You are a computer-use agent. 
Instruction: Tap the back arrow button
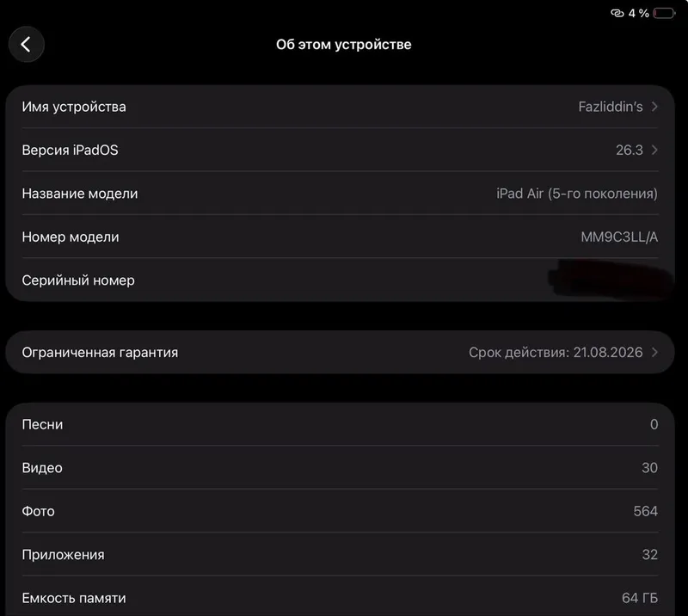(27, 45)
